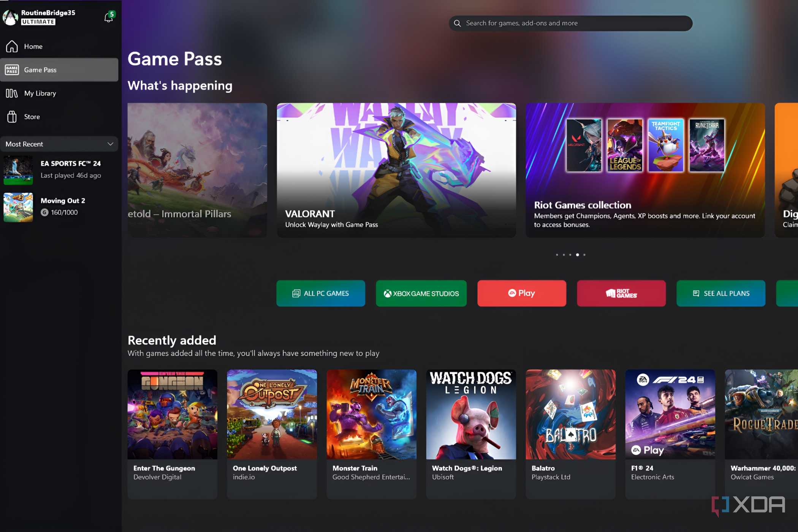Click the My Library books icon
The height and width of the screenshot is (532, 798).
point(12,93)
